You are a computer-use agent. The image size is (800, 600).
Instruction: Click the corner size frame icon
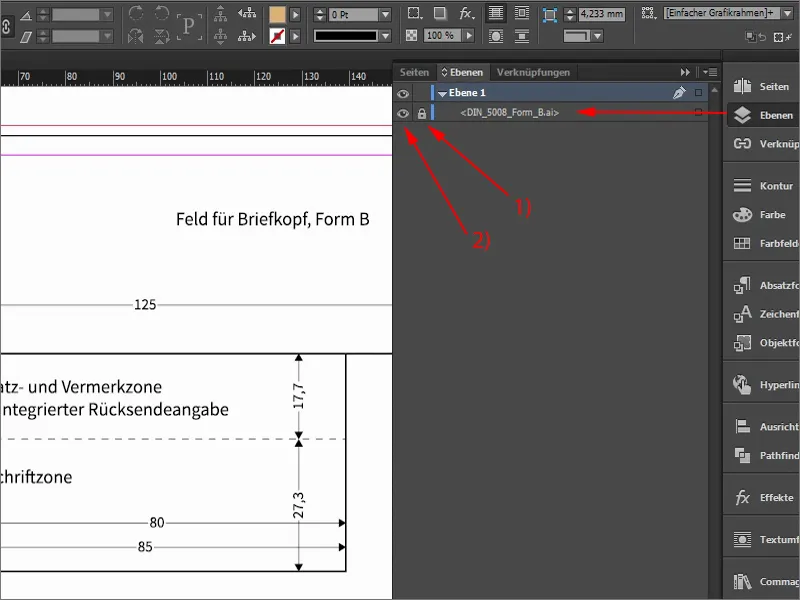pos(549,14)
